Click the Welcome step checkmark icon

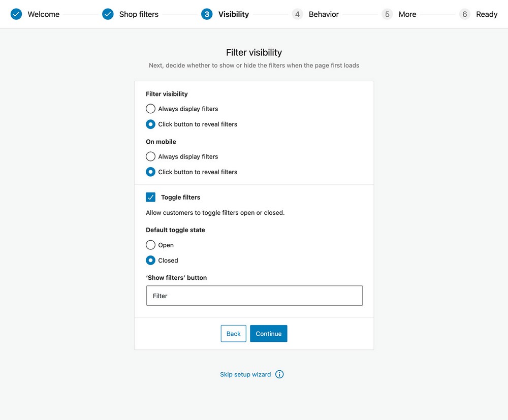click(x=16, y=14)
